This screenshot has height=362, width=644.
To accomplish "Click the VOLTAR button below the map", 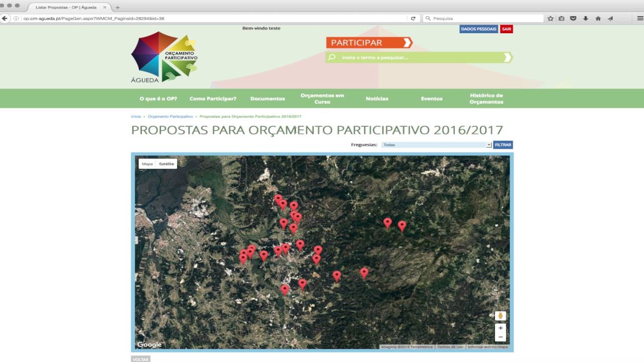I will tap(140, 359).
